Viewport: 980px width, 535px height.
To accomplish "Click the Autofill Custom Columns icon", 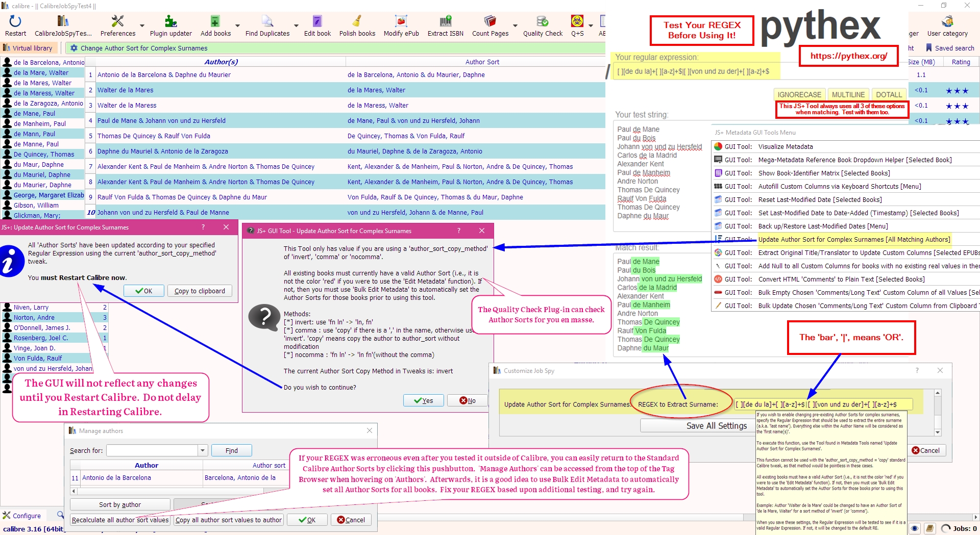I will pyautogui.click(x=718, y=186).
